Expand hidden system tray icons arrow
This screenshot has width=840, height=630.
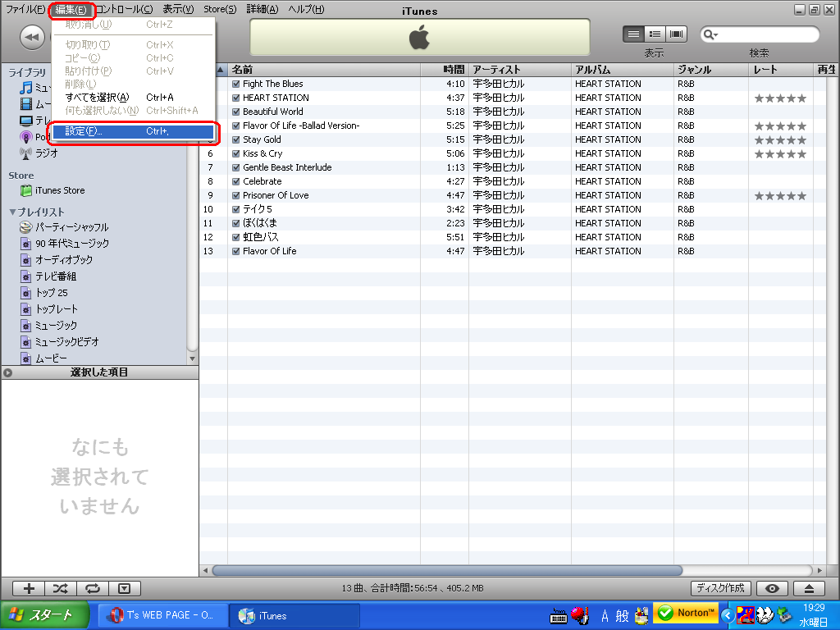[x=728, y=615]
